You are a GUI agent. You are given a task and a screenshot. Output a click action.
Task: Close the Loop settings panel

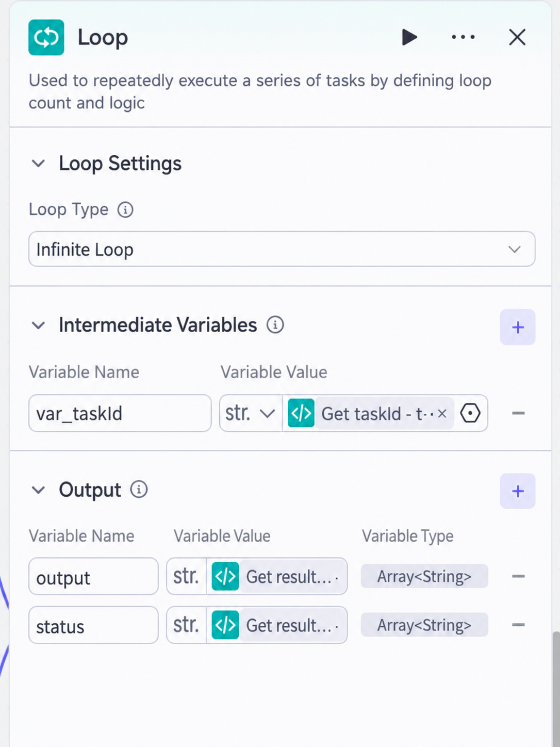(517, 37)
